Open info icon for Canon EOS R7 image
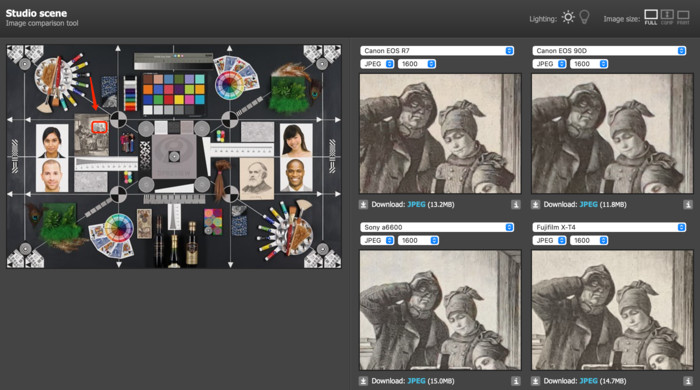The width and height of the screenshot is (700, 390). tap(516, 205)
